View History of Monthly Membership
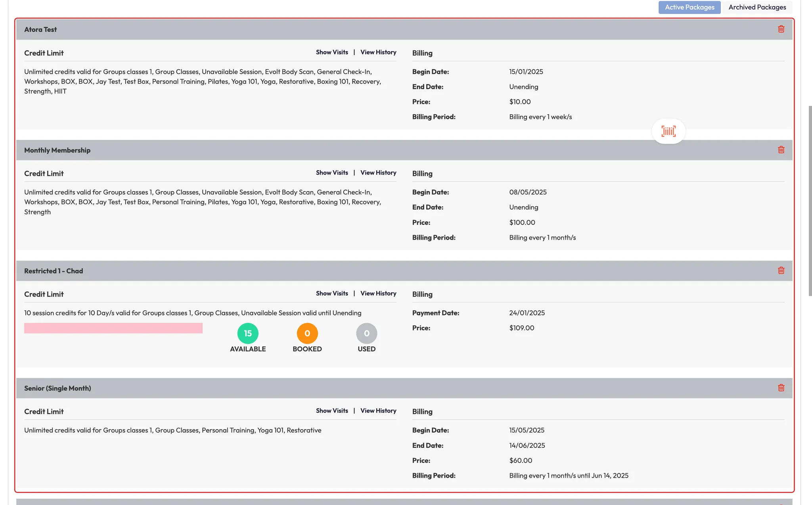 click(378, 173)
